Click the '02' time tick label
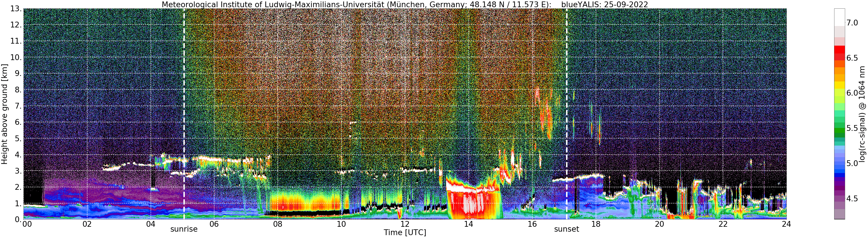The width and height of the screenshot is (868, 238). 87,224
